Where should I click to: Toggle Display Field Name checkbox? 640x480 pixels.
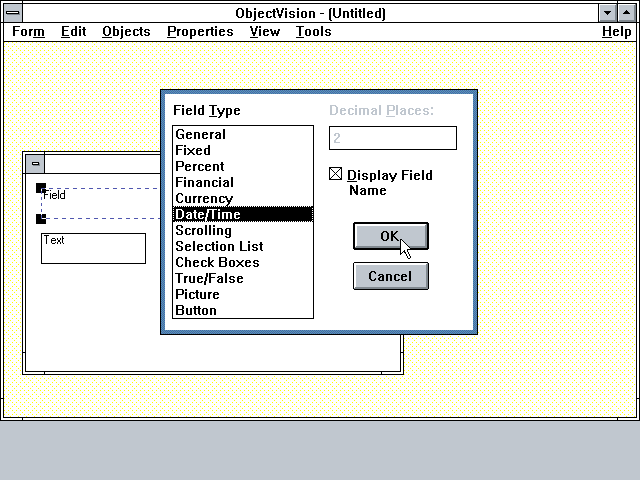click(x=336, y=174)
